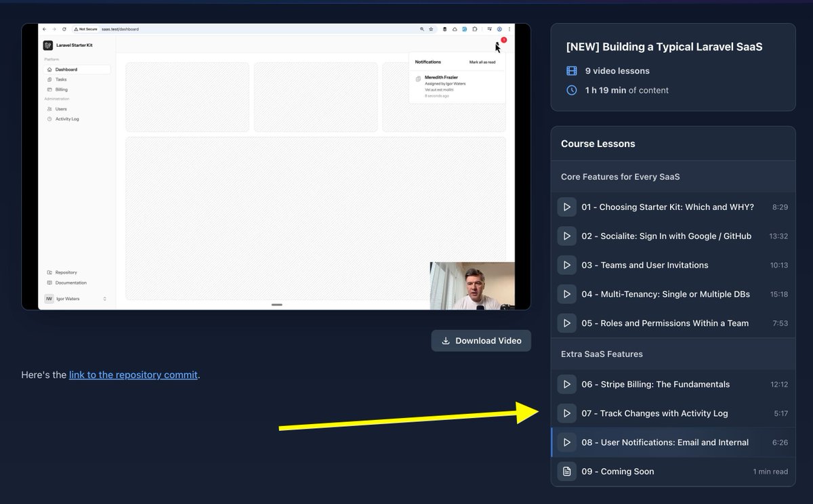
Task: Open the link to the repository commit
Action: click(x=133, y=374)
